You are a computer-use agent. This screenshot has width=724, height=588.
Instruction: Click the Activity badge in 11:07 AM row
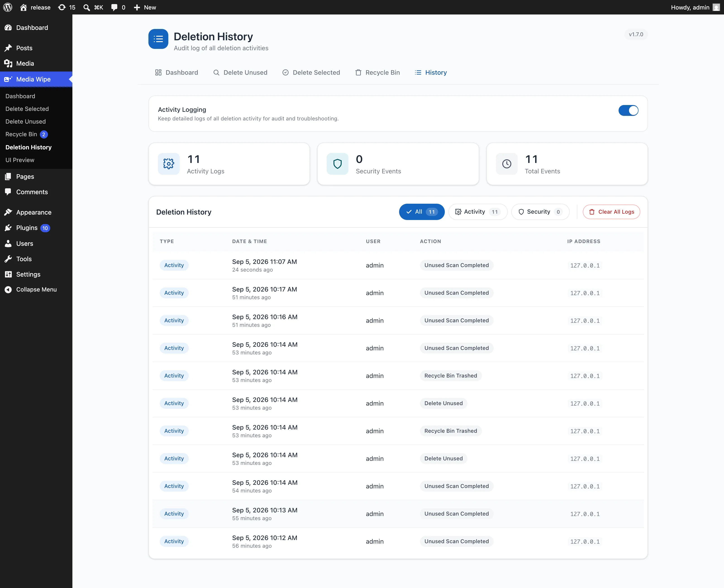coord(174,265)
